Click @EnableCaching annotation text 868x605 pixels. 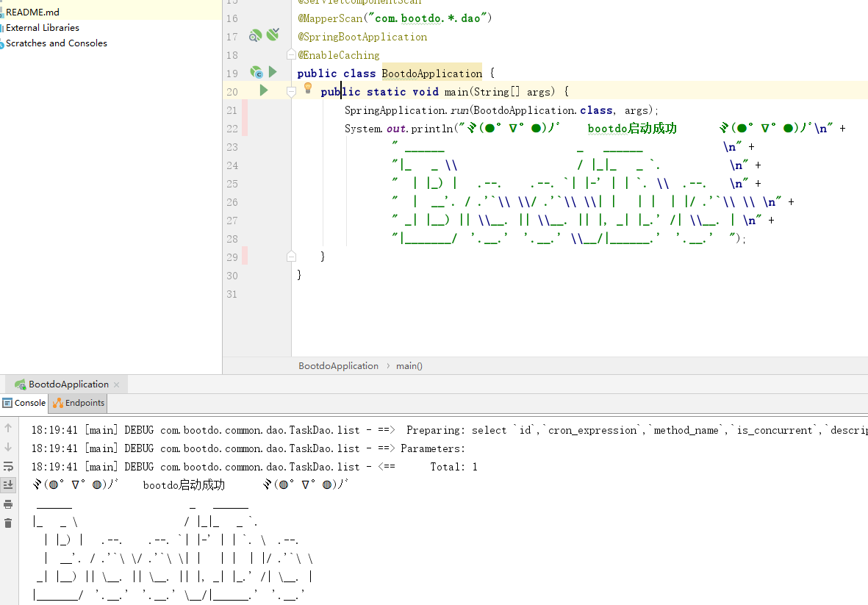[x=339, y=55]
